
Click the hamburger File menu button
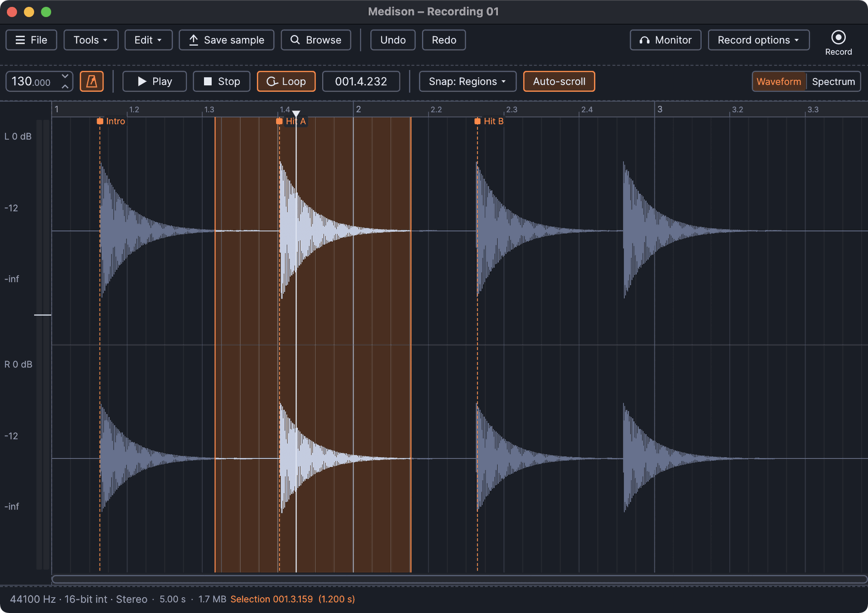(x=31, y=40)
